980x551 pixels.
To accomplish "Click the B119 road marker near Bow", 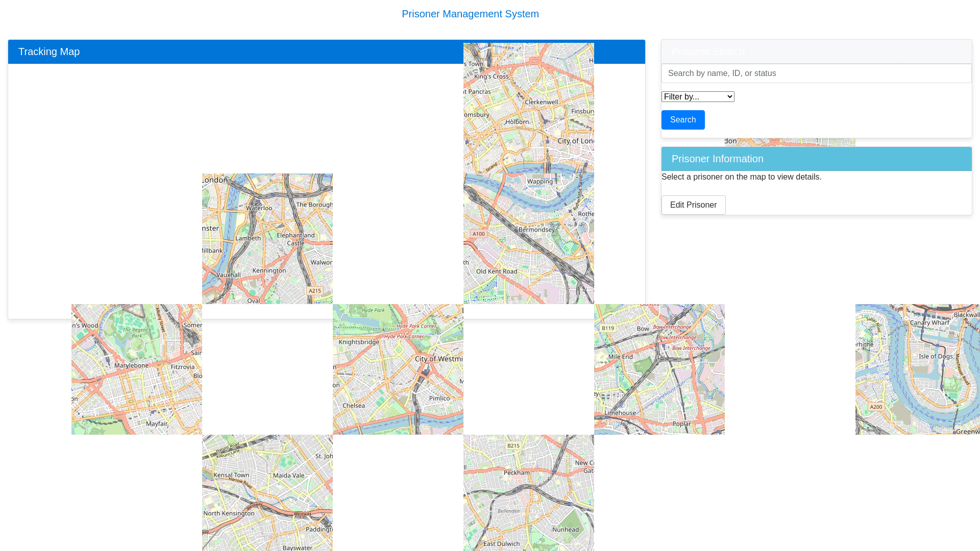I will click(x=607, y=328).
